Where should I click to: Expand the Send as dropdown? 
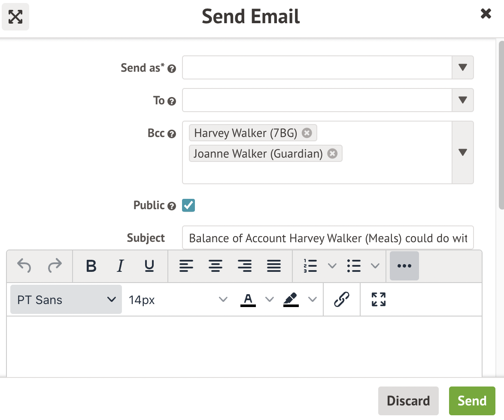pyautogui.click(x=462, y=67)
